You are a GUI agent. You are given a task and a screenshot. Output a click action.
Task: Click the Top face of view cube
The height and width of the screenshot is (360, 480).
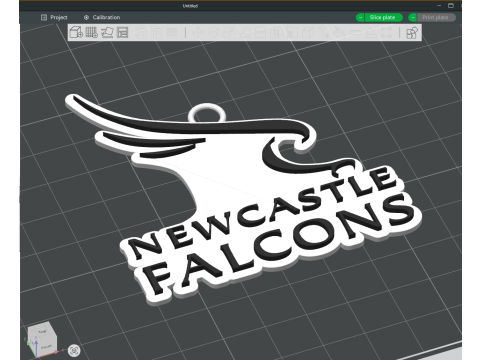point(42,331)
